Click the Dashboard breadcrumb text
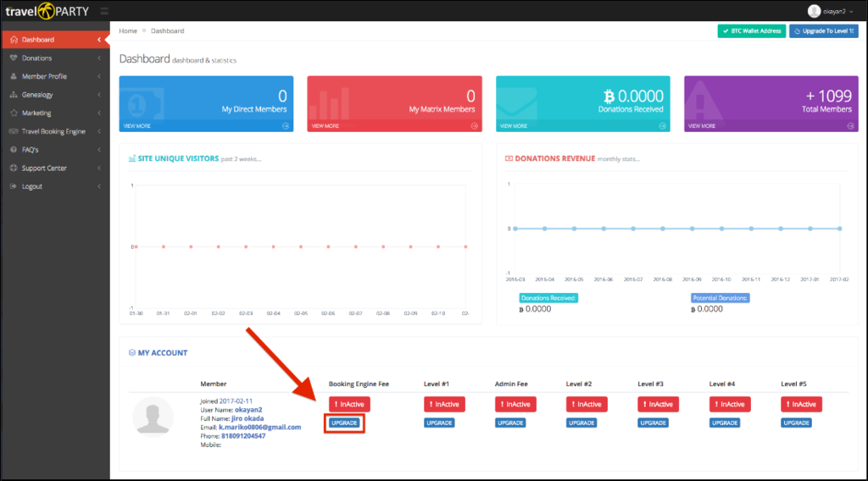This screenshot has height=481, width=868. (167, 31)
